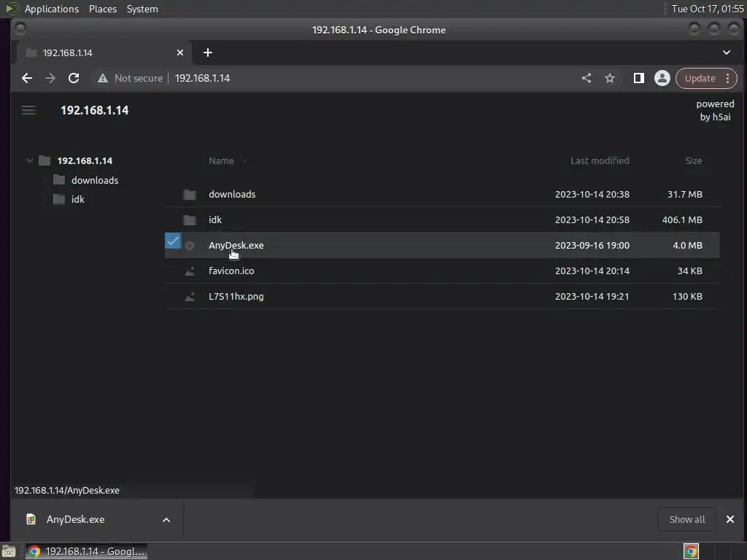Open L7S11hx.png image file
Viewport: 747px width, 560px height.
pyautogui.click(x=236, y=296)
